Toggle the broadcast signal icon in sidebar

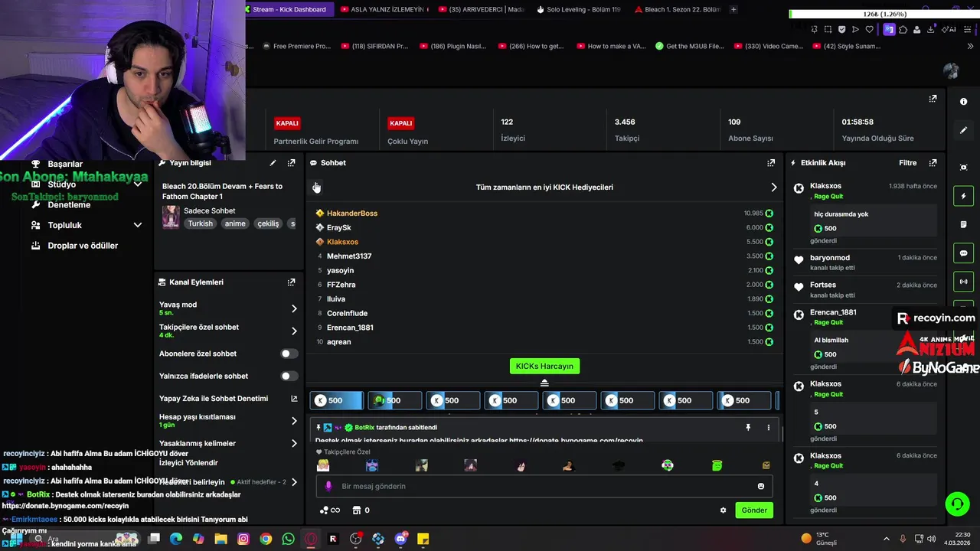[x=963, y=282]
